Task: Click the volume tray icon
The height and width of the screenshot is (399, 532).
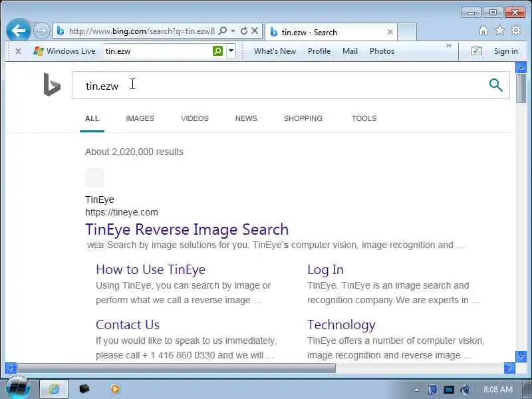Action: point(465,390)
